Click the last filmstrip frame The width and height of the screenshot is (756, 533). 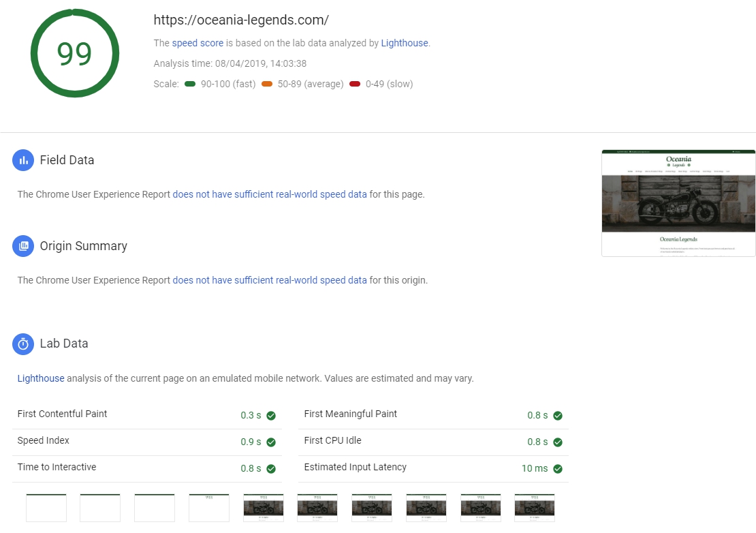pos(534,508)
